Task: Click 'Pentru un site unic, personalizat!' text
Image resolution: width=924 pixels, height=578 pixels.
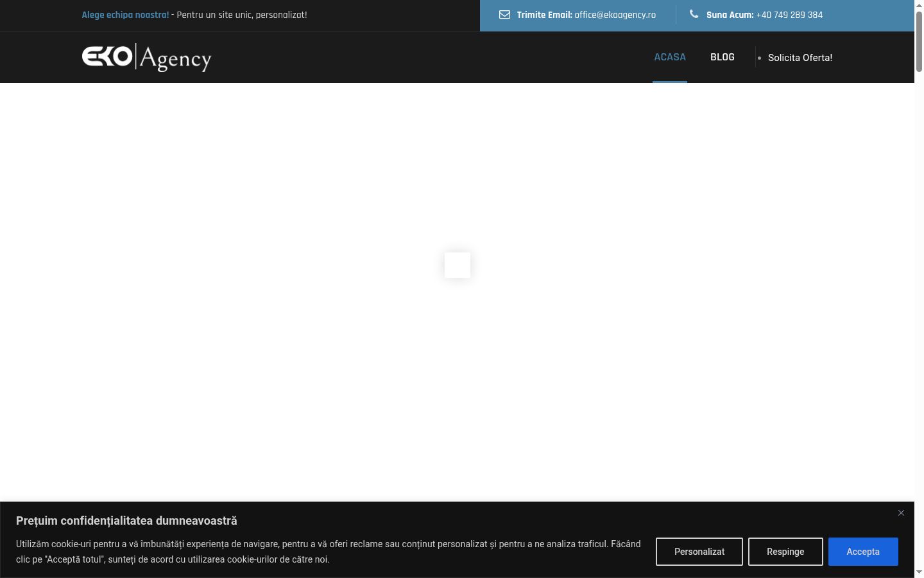Action: [x=242, y=15]
